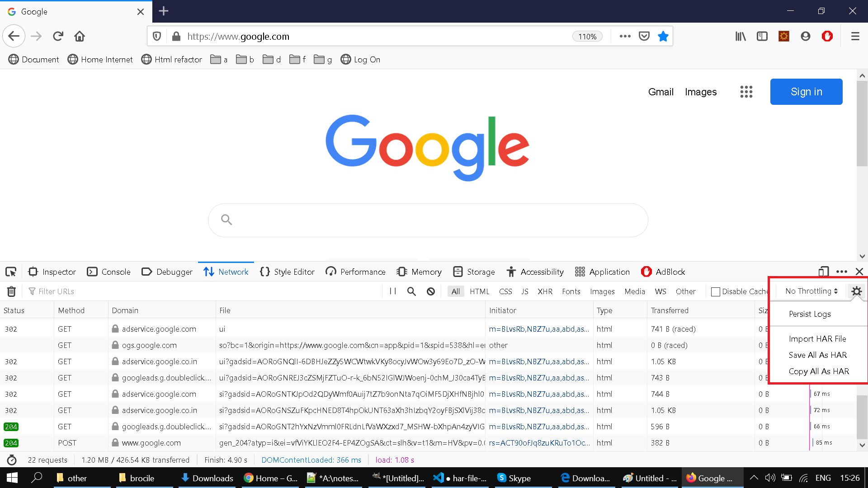Click the blue bookmark star
This screenshot has height=488, width=868.
tap(663, 36)
